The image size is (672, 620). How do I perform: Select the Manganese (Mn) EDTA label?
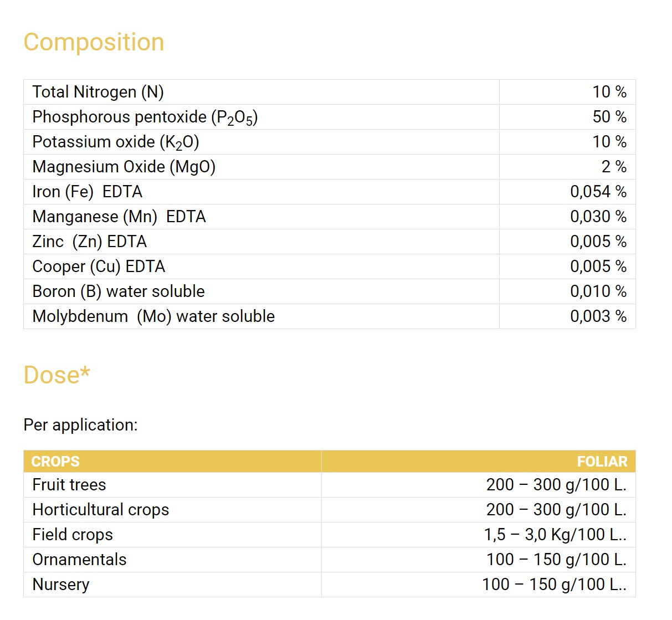click(119, 217)
